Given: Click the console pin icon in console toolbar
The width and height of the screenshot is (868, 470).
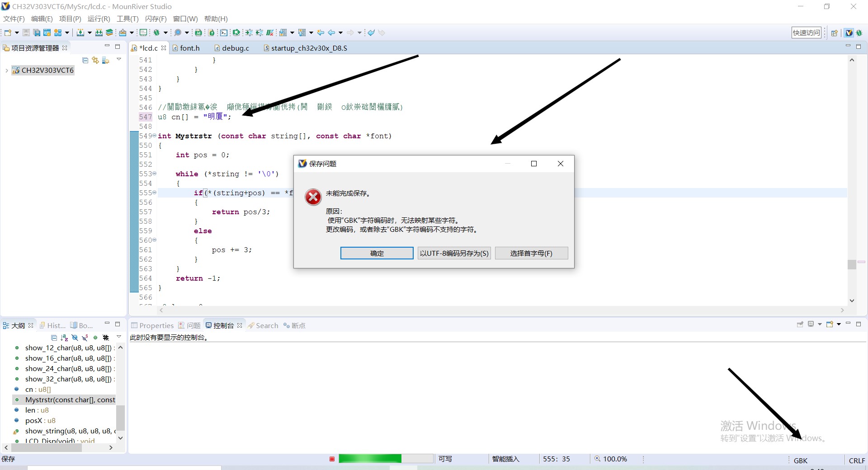Looking at the screenshot, I should [x=800, y=324].
